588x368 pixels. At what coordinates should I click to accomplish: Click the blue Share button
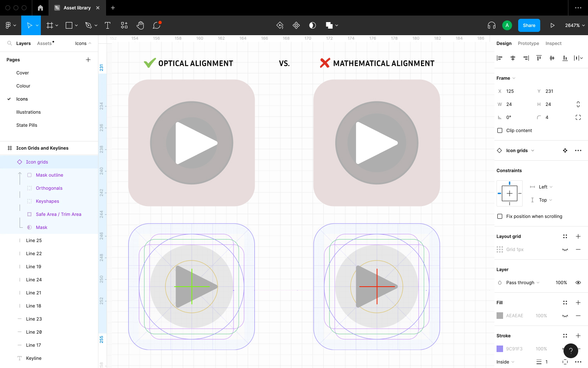click(x=529, y=25)
